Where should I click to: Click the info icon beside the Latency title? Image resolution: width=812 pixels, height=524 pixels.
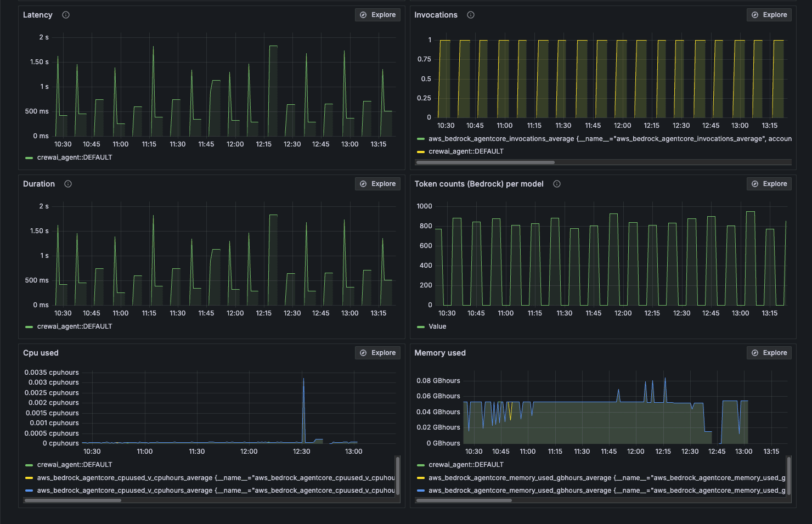tap(66, 15)
